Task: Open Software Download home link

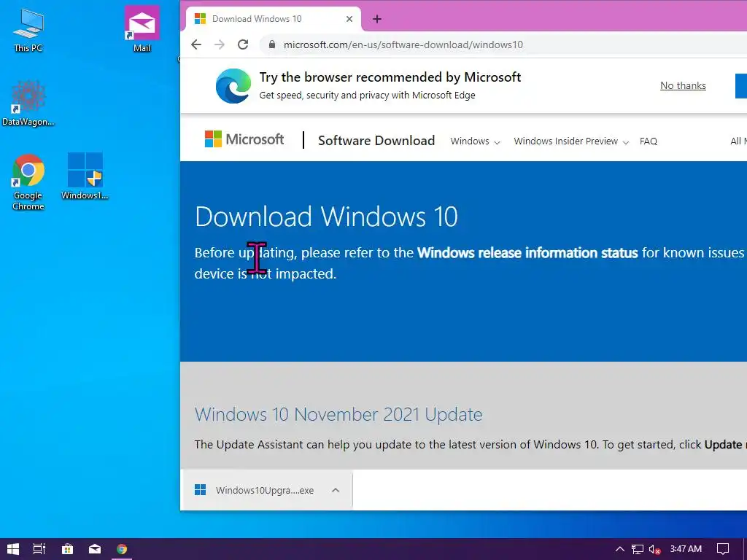Action: coord(376,141)
